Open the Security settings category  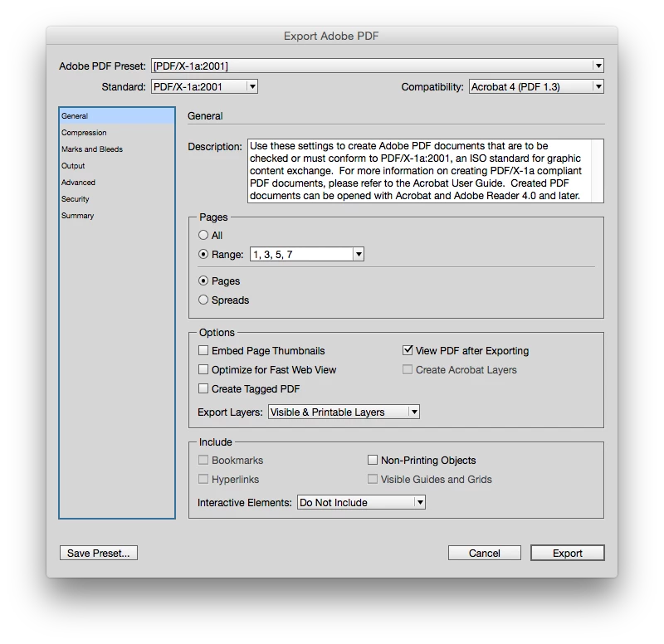click(117, 199)
